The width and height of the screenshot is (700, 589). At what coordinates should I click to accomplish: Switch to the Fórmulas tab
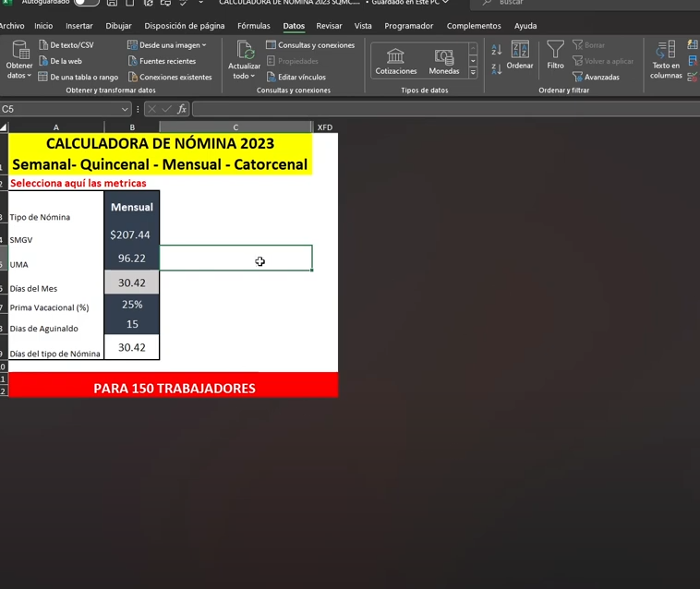point(254,26)
